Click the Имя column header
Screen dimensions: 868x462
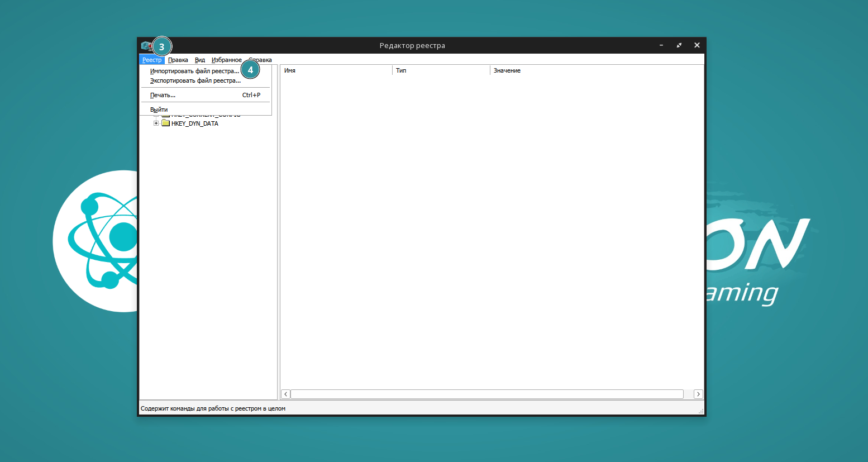point(335,70)
